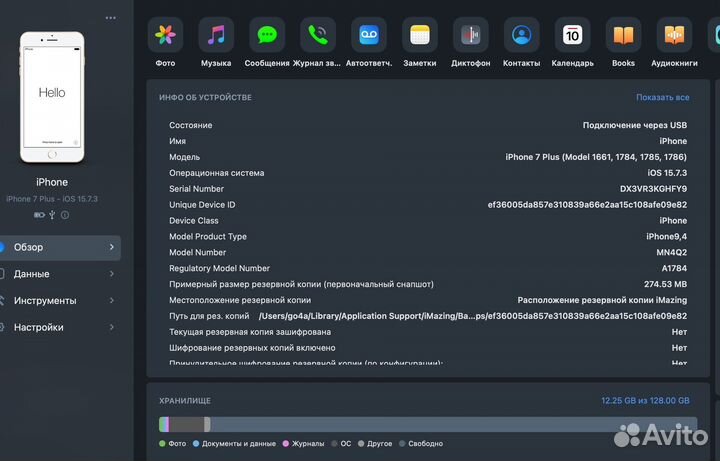Expand the Данные sidebar section
The image size is (720, 461).
60,274
